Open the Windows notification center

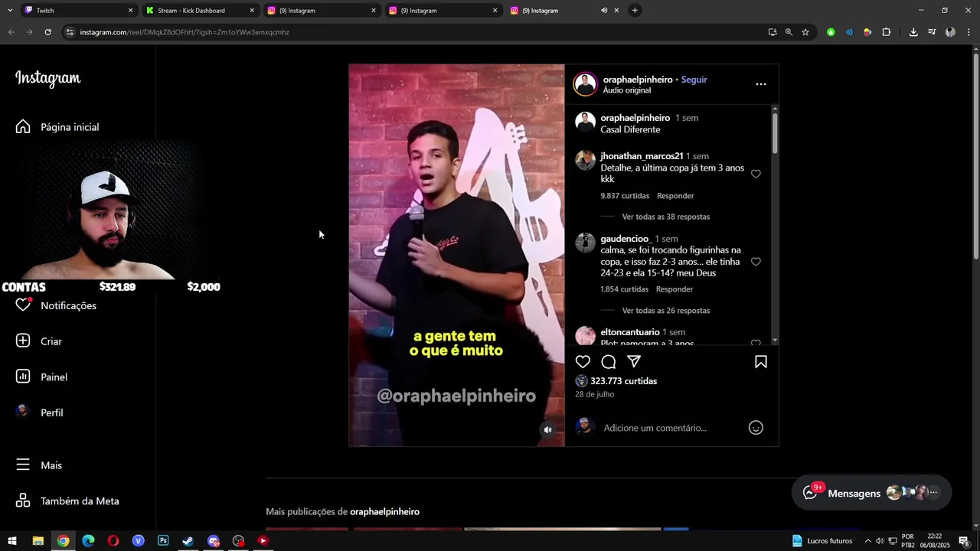pyautogui.click(x=963, y=541)
